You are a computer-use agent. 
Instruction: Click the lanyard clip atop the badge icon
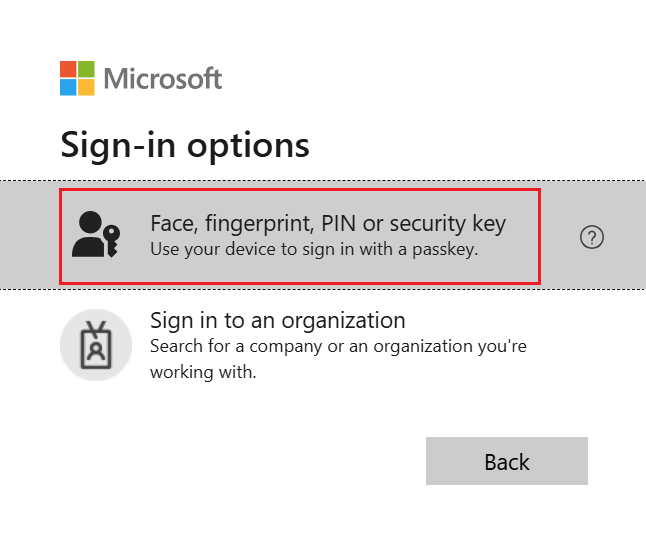click(96, 327)
